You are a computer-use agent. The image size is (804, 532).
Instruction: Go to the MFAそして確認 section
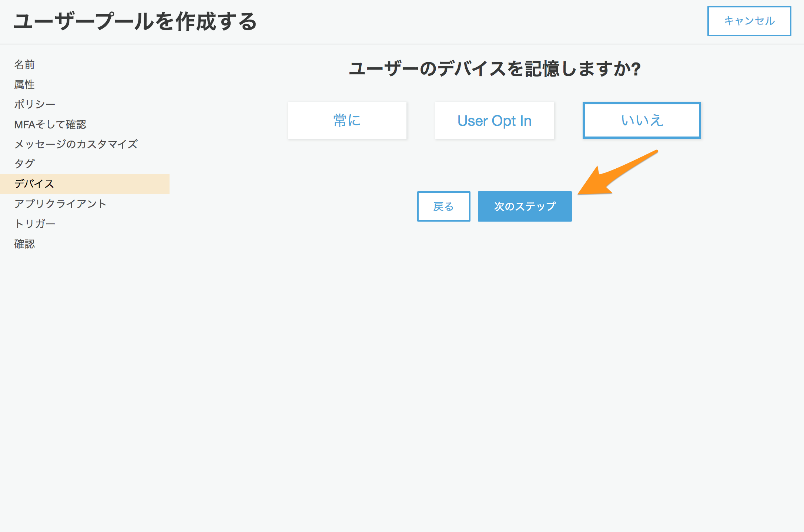click(50, 124)
